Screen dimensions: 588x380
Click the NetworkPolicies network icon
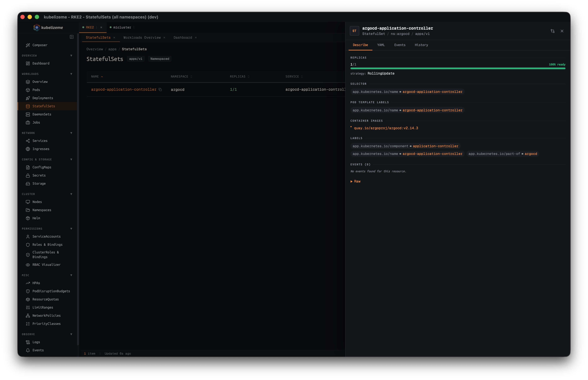click(x=28, y=316)
